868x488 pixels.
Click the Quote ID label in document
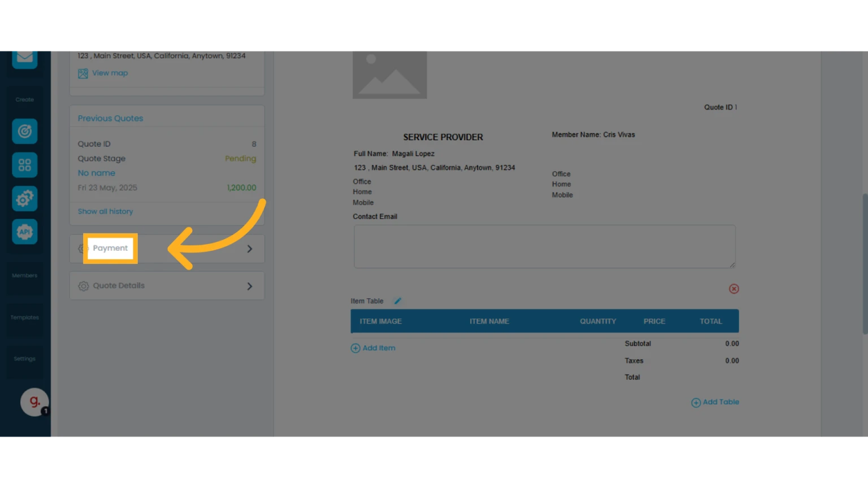718,107
